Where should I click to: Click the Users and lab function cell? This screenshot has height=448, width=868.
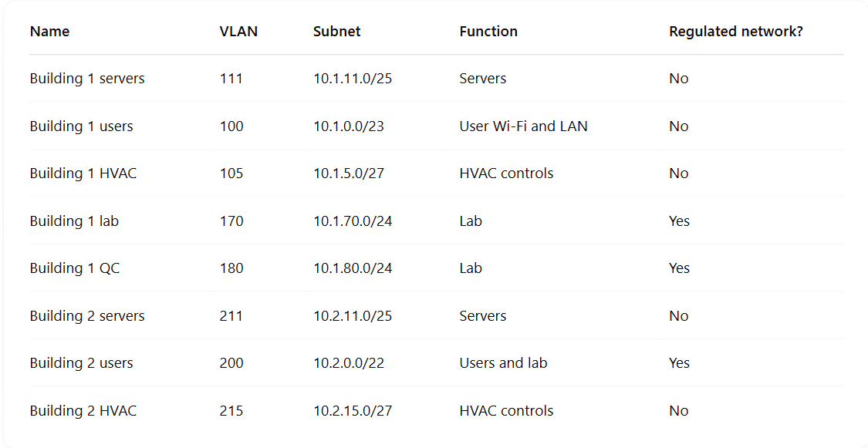point(503,363)
